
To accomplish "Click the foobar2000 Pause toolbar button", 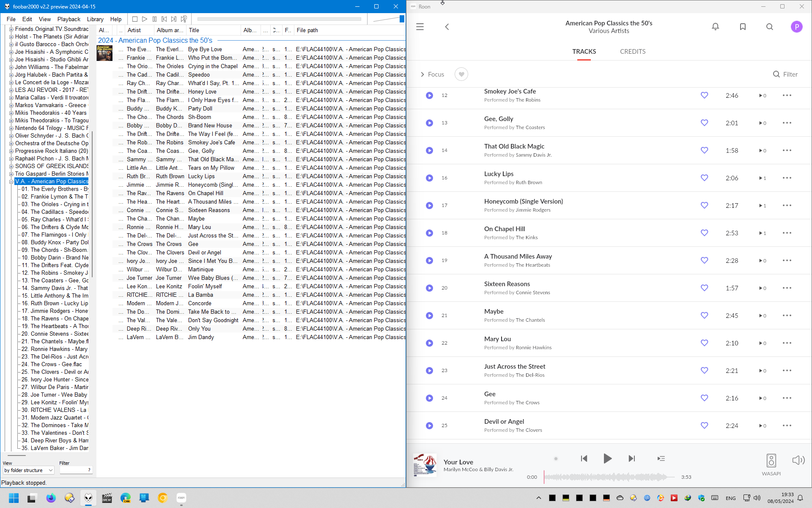I will [x=154, y=19].
